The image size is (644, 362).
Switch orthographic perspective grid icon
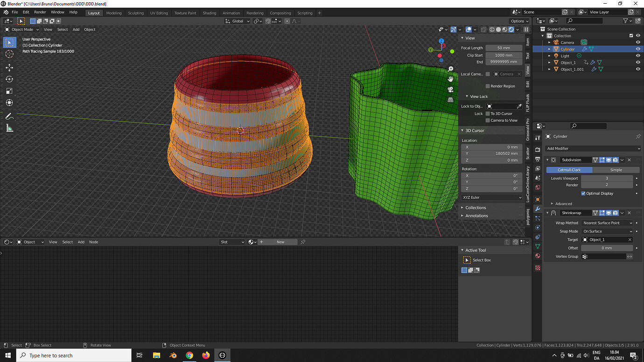[x=451, y=100]
